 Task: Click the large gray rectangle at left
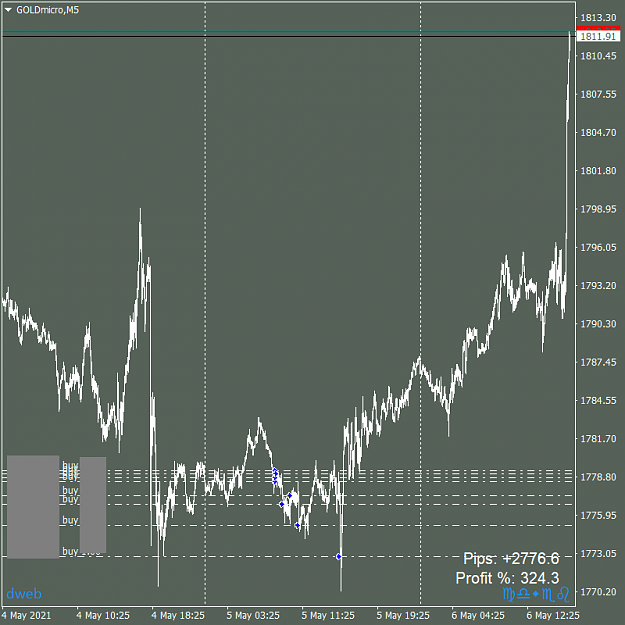point(33,507)
